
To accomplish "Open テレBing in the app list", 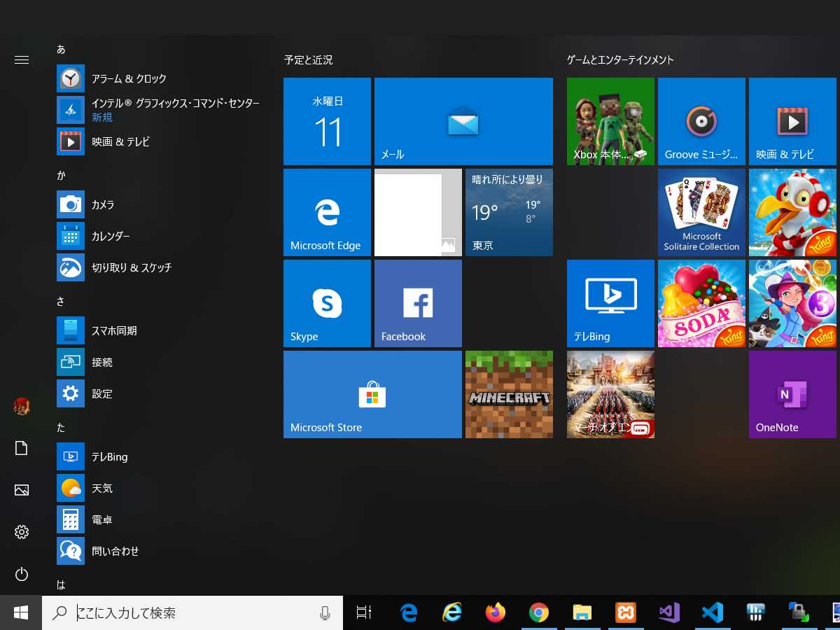I will (x=160, y=456).
